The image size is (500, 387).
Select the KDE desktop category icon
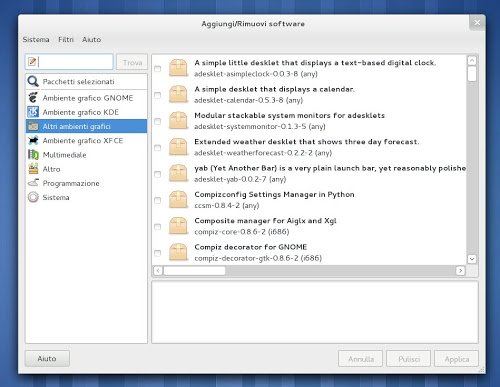[x=33, y=112]
